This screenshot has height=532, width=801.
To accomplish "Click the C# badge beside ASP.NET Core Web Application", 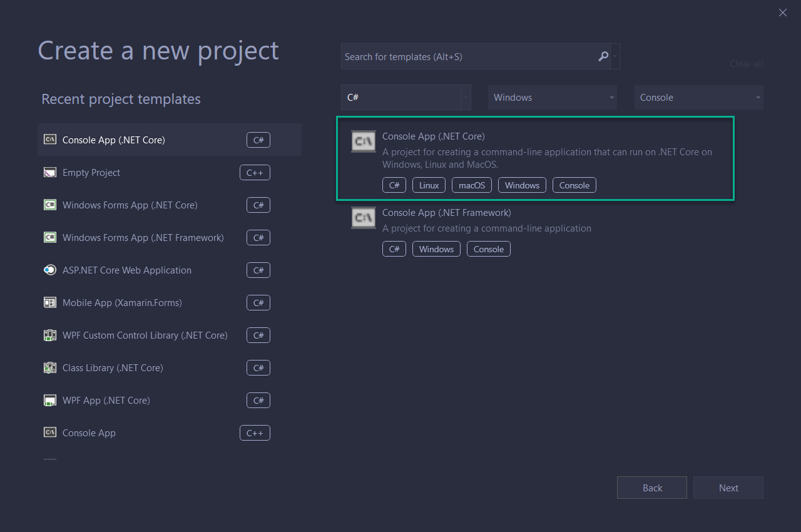I will (258, 270).
